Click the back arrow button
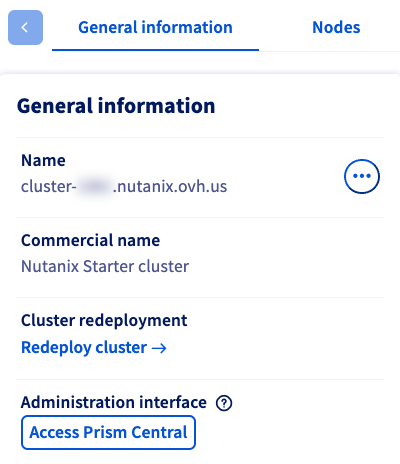The width and height of the screenshot is (400, 464). coord(25,27)
